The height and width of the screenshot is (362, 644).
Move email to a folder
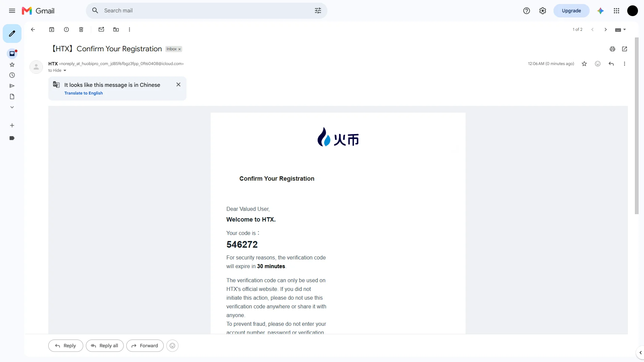click(x=116, y=29)
